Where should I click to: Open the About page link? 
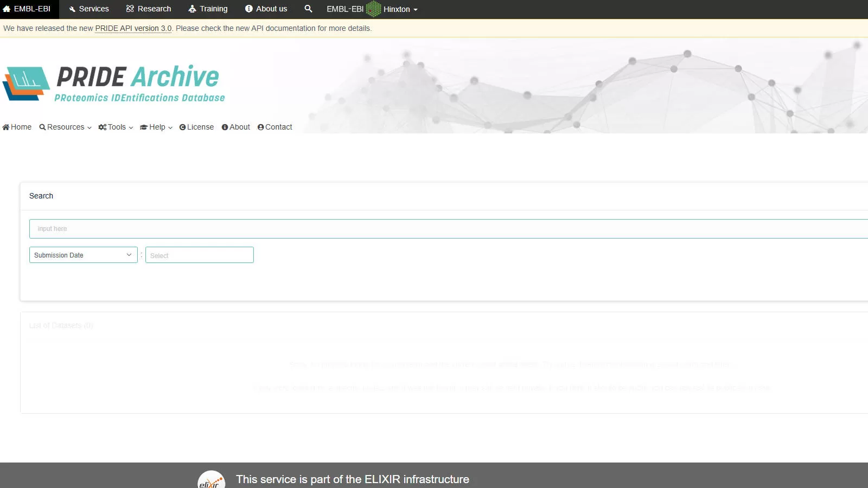pos(236,127)
